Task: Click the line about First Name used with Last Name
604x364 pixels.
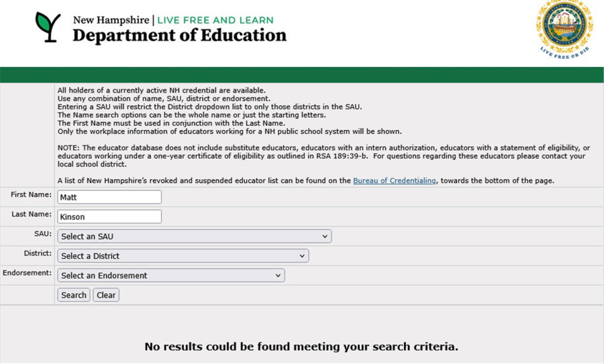Action: click(x=171, y=123)
